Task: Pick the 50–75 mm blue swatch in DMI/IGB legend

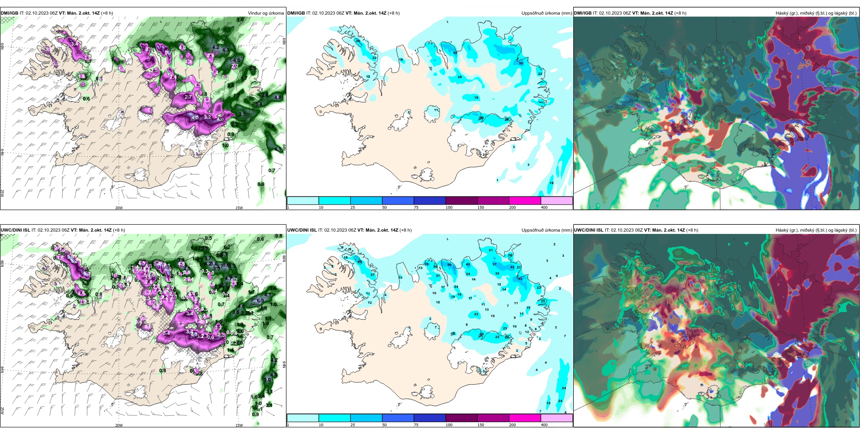Action: pos(398,201)
